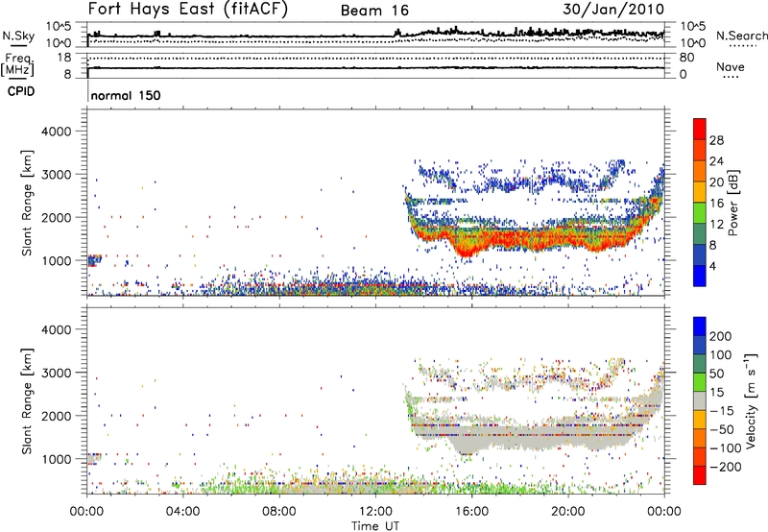
Task: Click the '12:00' time tick label
Action: [375, 512]
